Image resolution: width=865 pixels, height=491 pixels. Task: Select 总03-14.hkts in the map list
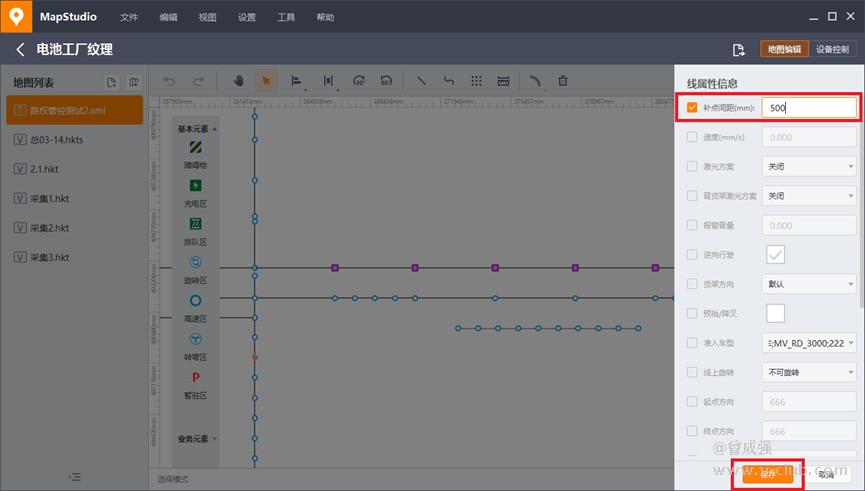tap(74, 140)
